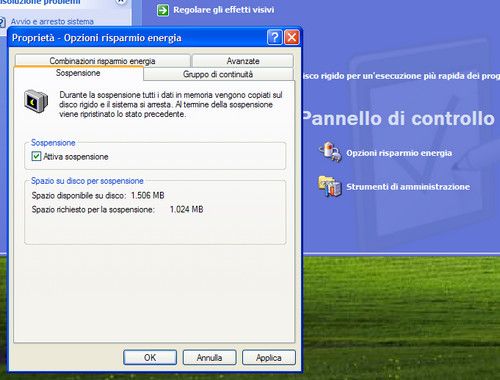Viewport: 500px width, 380px height.
Task: Apply settings with the Applica button
Action: tap(269, 358)
